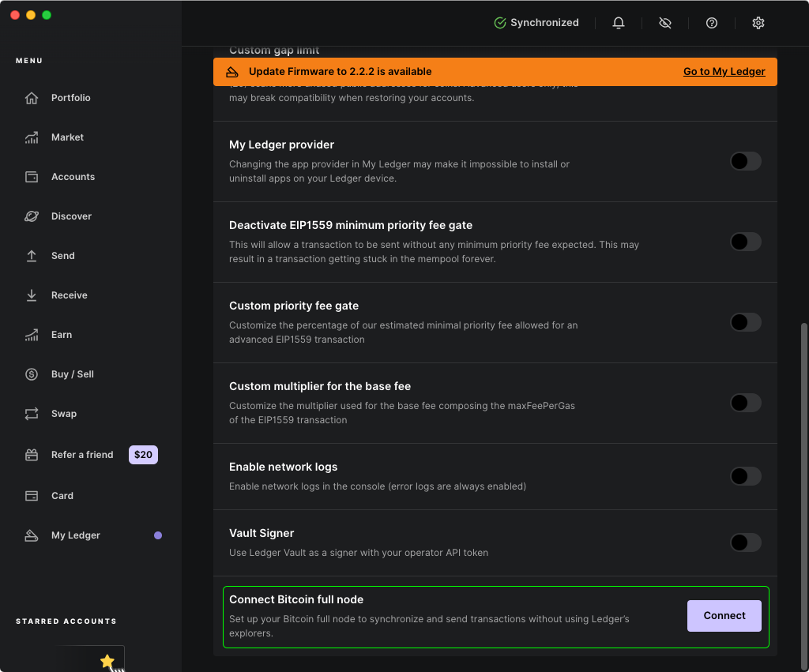Click the Custom priority fee gate heading
The image size is (809, 672).
click(294, 306)
